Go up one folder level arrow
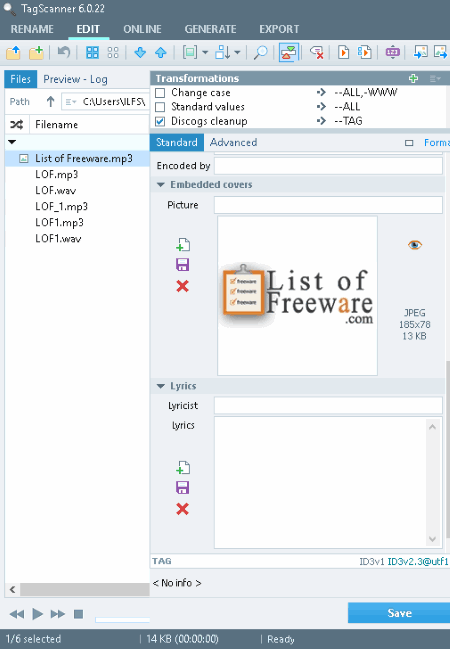Screen dimensions: 450x649 51,101
